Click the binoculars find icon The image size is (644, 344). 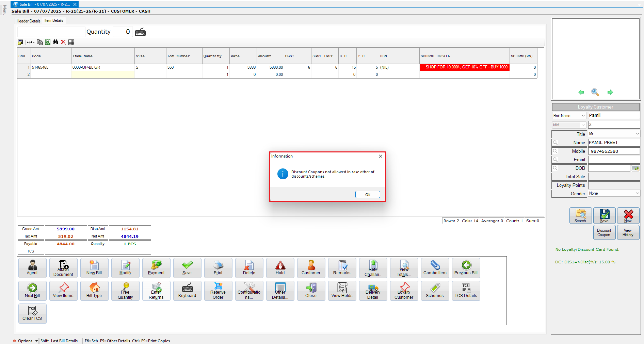pyautogui.click(x=55, y=42)
